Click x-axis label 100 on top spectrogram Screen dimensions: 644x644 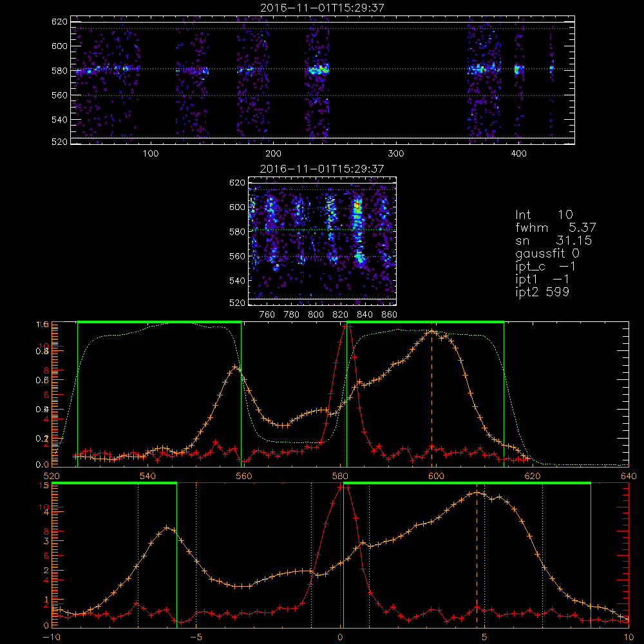pyautogui.click(x=151, y=154)
